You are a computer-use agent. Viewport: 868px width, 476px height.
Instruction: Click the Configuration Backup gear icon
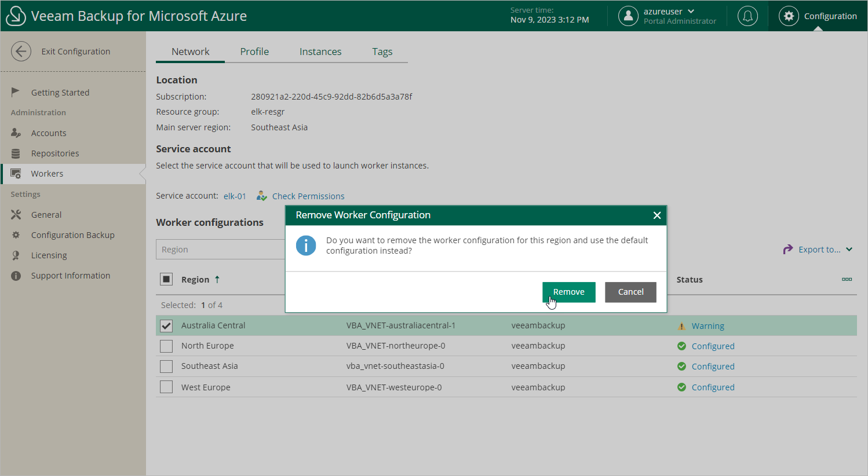coord(16,235)
